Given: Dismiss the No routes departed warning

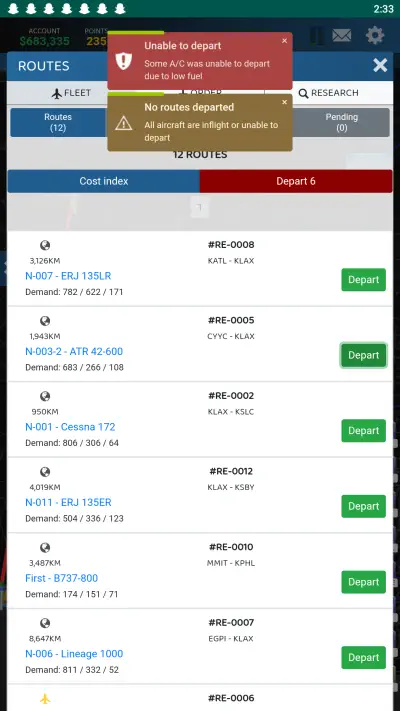Looking at the screenshot, I should (284, 102).
